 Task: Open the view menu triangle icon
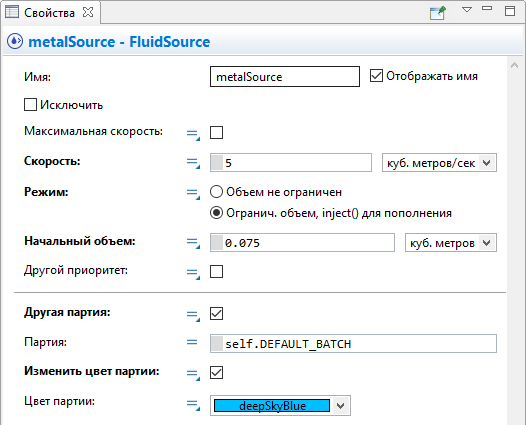click(467, 10)
